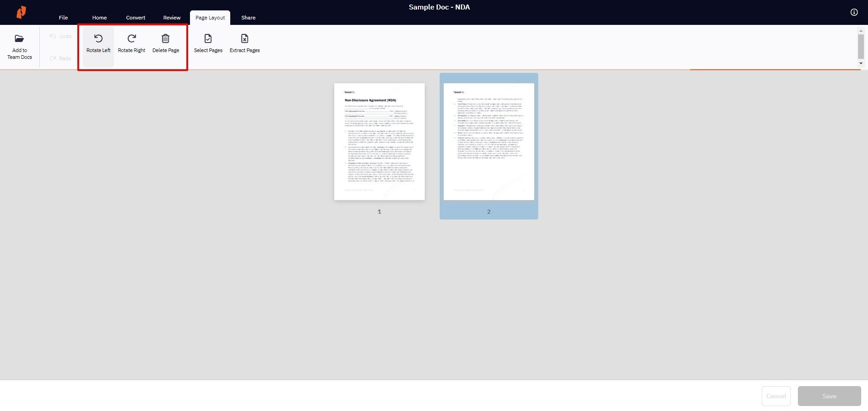Select page 2 thumbnail of the NDA

(x=488, y=141)
